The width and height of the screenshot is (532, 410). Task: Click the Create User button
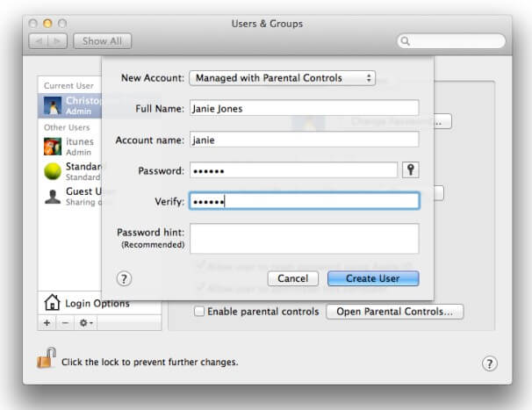(x=373, y=278)
